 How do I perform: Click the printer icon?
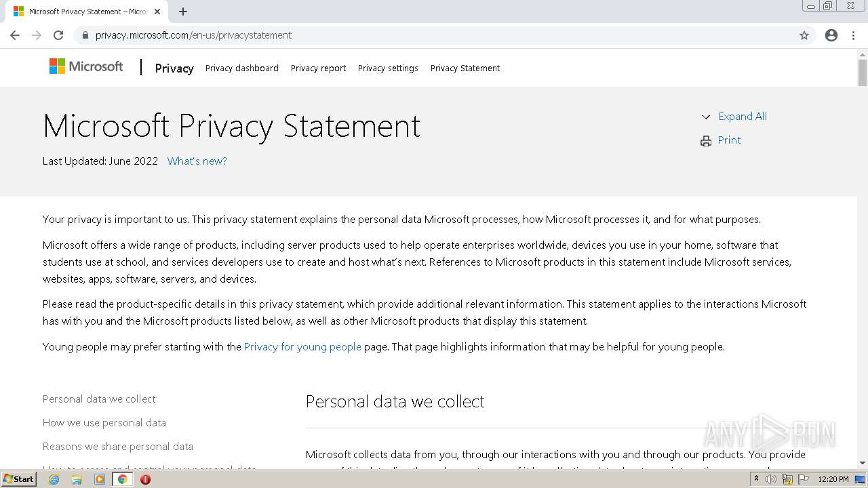coord(706,141)
